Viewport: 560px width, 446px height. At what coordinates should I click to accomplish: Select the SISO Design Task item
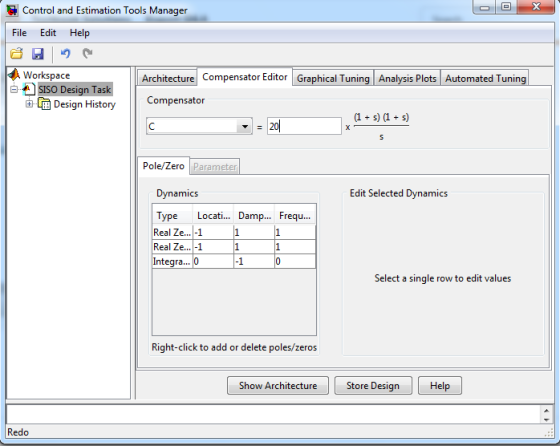[75, 89]
